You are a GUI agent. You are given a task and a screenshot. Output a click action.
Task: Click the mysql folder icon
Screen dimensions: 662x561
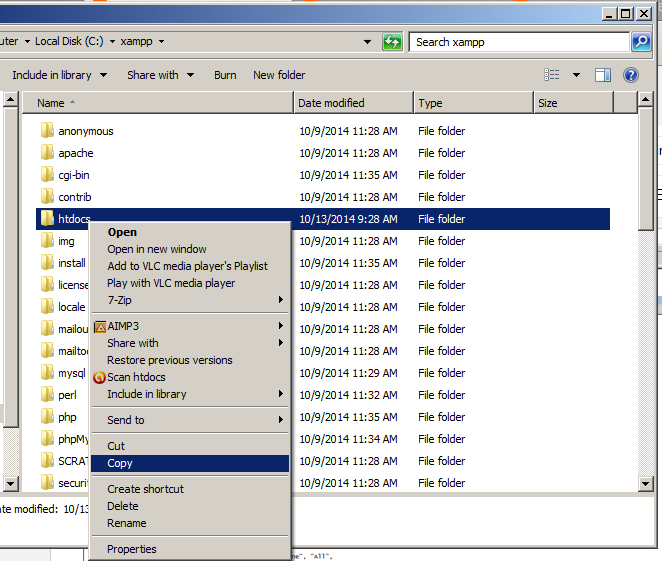click(47, 372)
